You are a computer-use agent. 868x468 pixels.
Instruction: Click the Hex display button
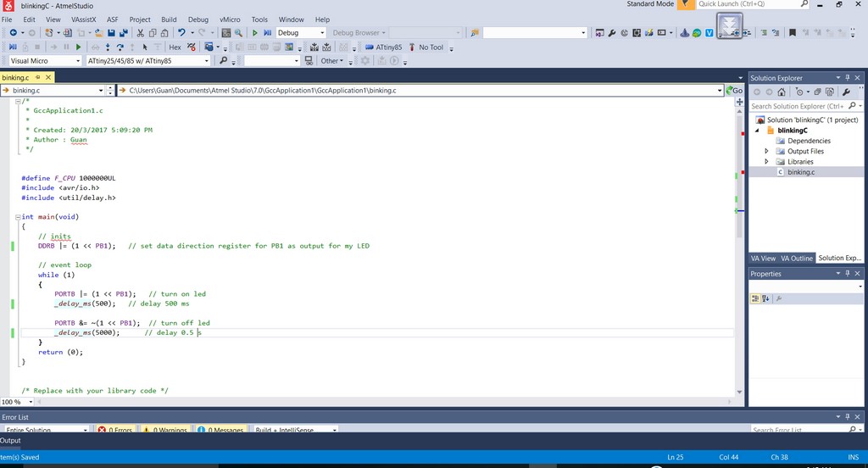coord(175,47)
